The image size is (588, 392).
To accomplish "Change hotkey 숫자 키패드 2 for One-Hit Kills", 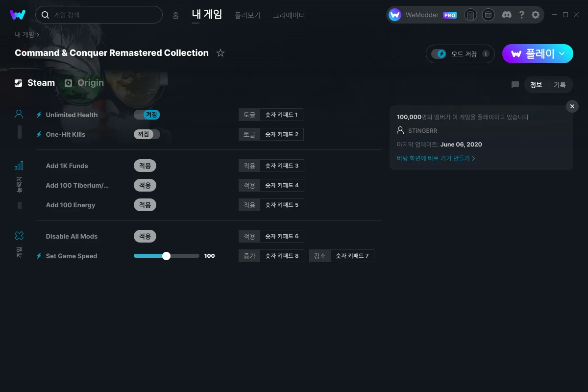I will pos(282,134).
